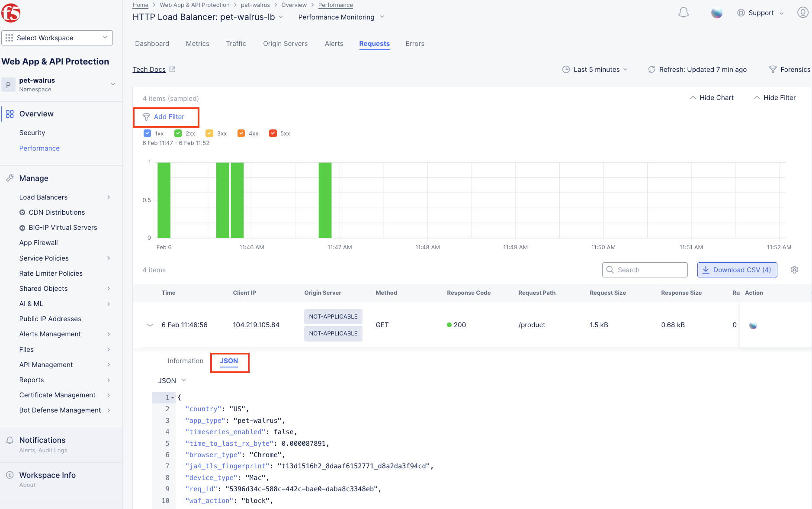Open the Performance Monitoring dropdown
Image resolution: width=812 pixels, height=509 pixels.
[341, 17]
